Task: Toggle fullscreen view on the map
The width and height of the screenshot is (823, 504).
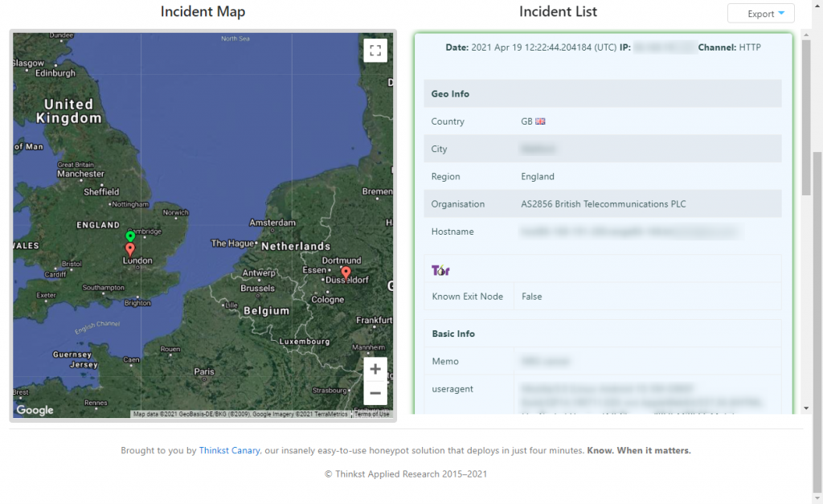Action: (375, 51)
